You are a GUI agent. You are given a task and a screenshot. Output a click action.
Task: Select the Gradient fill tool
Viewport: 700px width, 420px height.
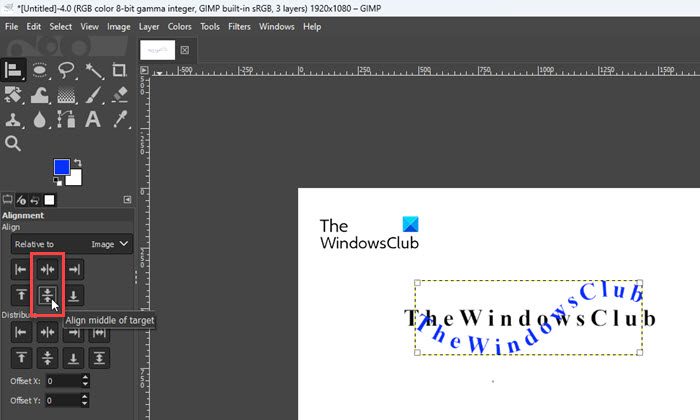(66, 95)
